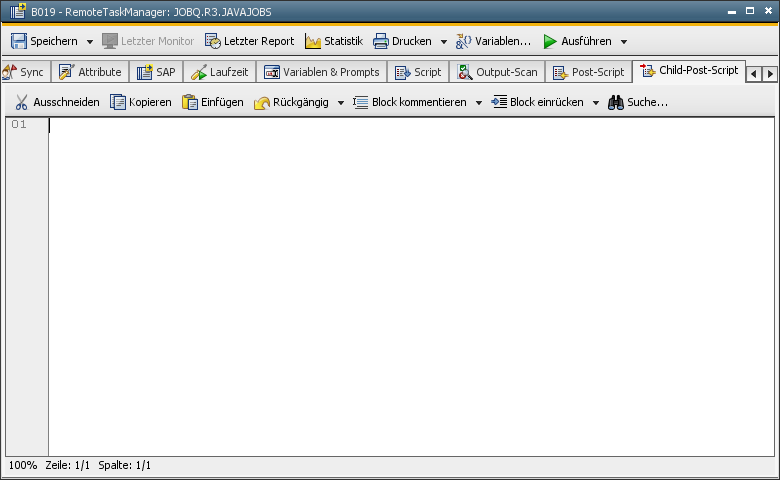Expand the Block einrücken dropdown arrow
Viewport: 780px width, 480px height.
(595, 103)
